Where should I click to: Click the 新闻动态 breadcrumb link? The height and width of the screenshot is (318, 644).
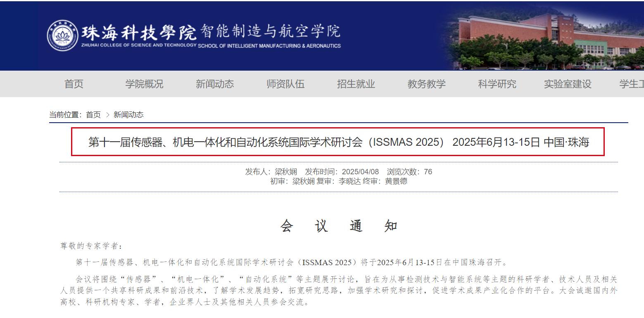(x=128, y=115)
